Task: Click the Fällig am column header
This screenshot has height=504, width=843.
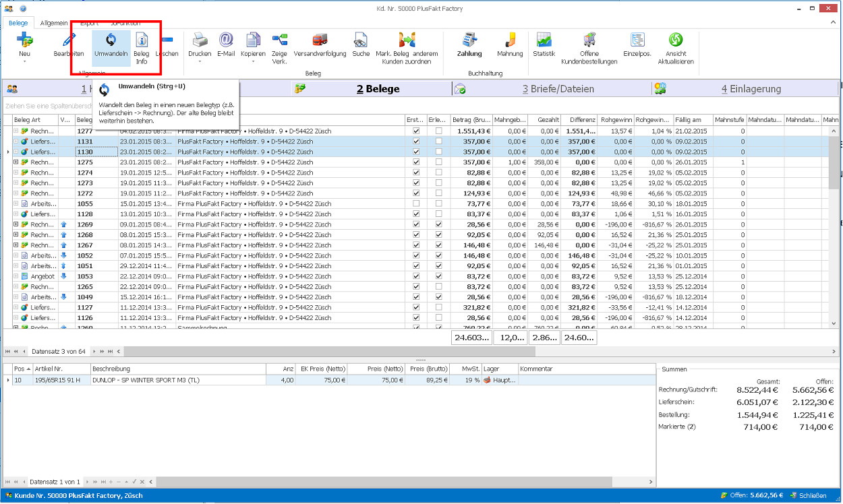Action: point(688,119)
